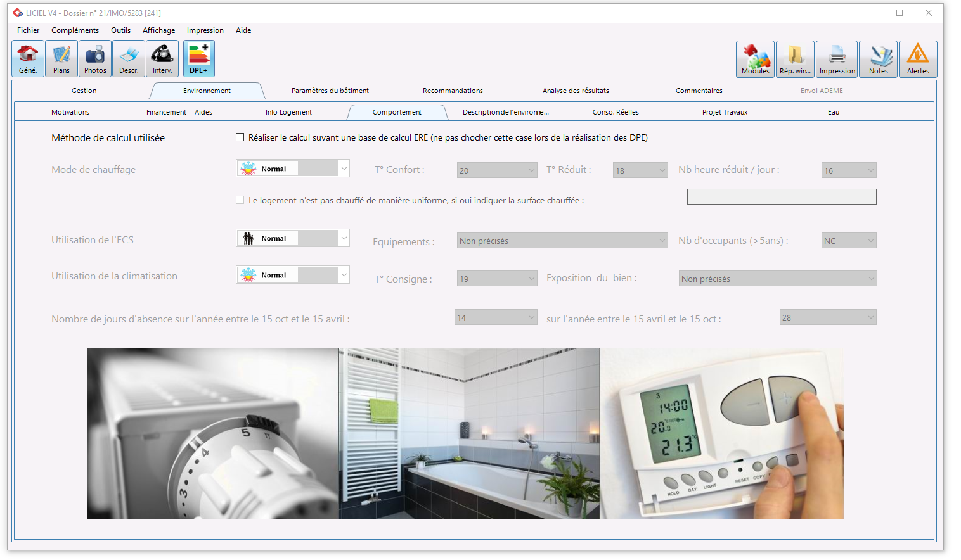This screenshot has width=961, height=560.
Task: Open the Géné. general section icon
Action: pyautogui.click(x=28, y=59)
